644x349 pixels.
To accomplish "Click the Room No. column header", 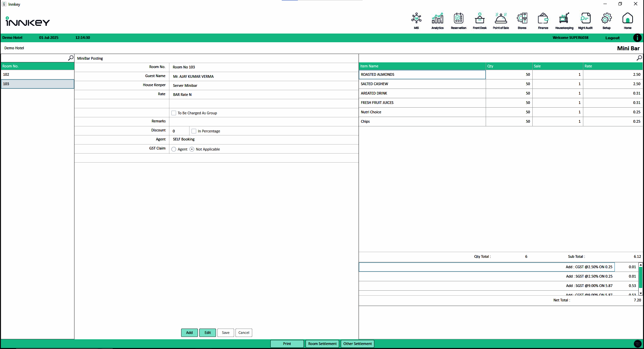I will pyautogui.click(x=38, y=66).
